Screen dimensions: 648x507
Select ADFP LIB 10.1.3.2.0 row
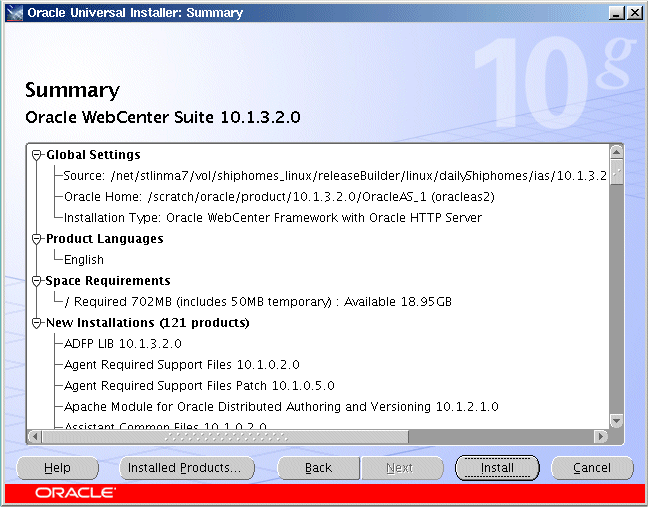click(123, 344)
